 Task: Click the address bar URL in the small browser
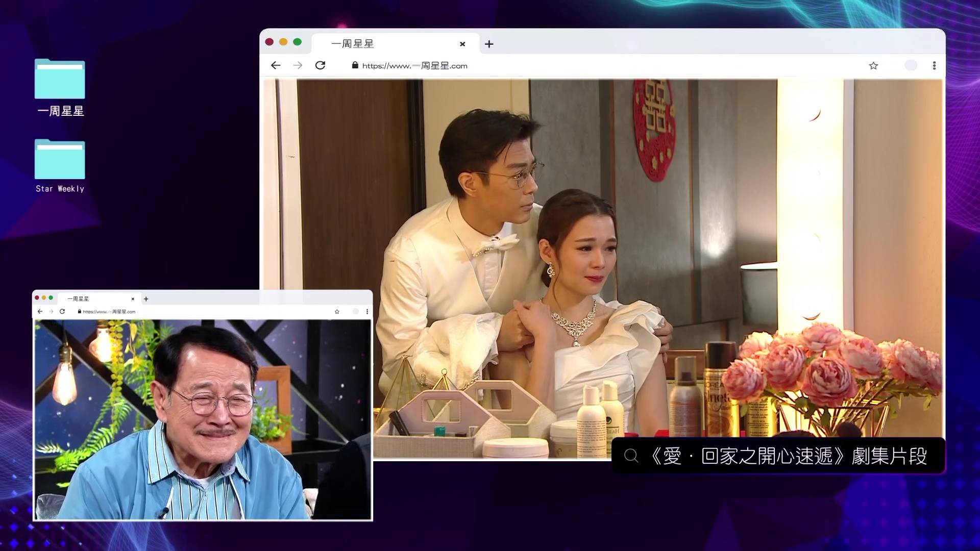point(109,311)
